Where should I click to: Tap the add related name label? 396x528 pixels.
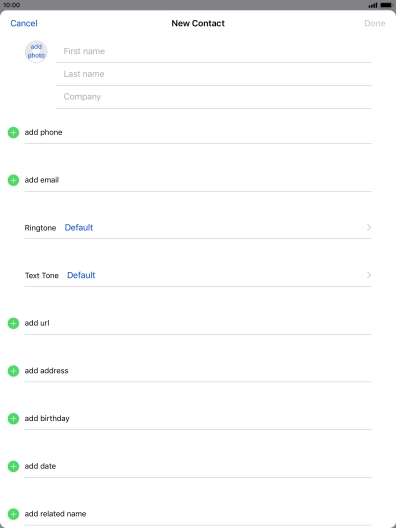pyautogui.click(x=55, y=514)
